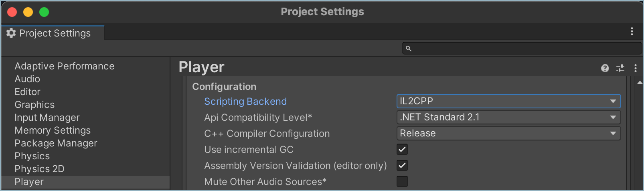Uncheck Assembly Version Validation
The image size is (644, 191).
point(402,165)
